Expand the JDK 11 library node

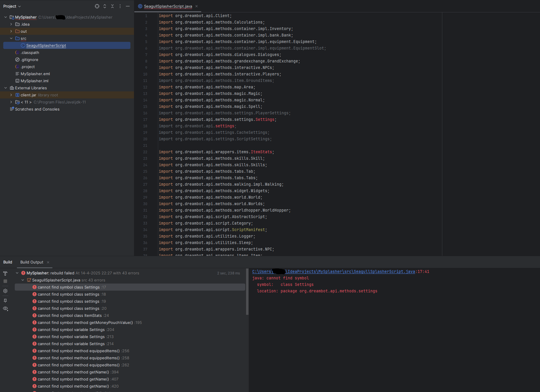pyautogui.click(x=11, y=102)
